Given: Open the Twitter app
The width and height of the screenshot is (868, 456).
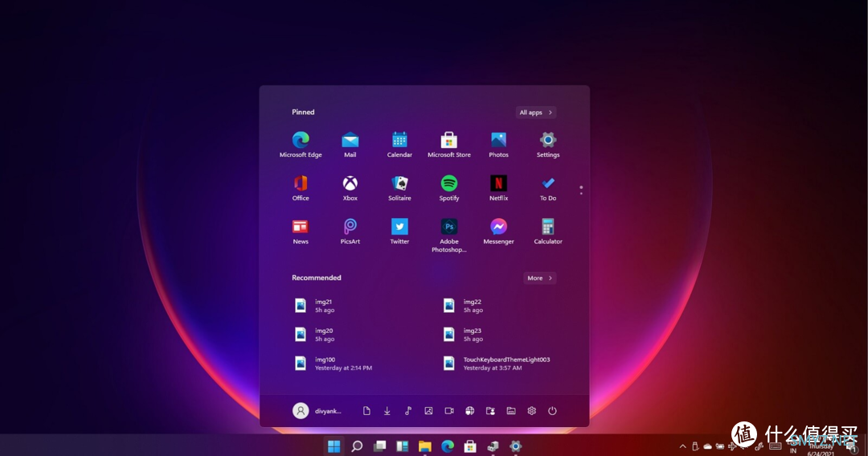Looking at the screenshot, I should tap(399, 231).
